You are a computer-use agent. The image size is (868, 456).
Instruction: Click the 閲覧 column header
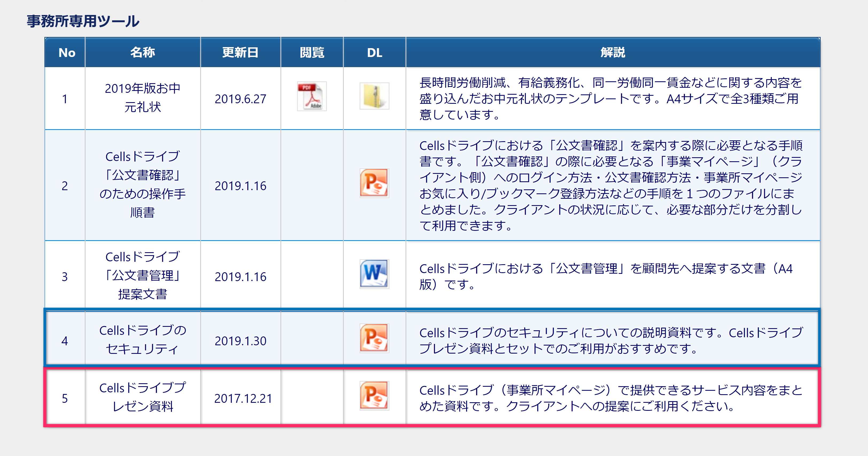pyautogui.click(x=312, y=53)
